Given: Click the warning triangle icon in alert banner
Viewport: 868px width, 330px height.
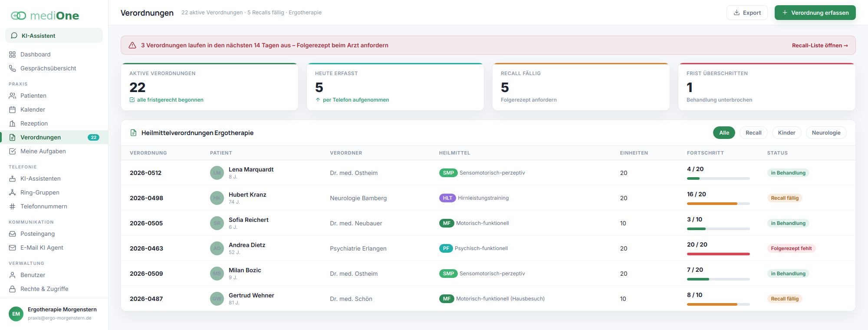Looking at the screenshot, I should 133,45.
